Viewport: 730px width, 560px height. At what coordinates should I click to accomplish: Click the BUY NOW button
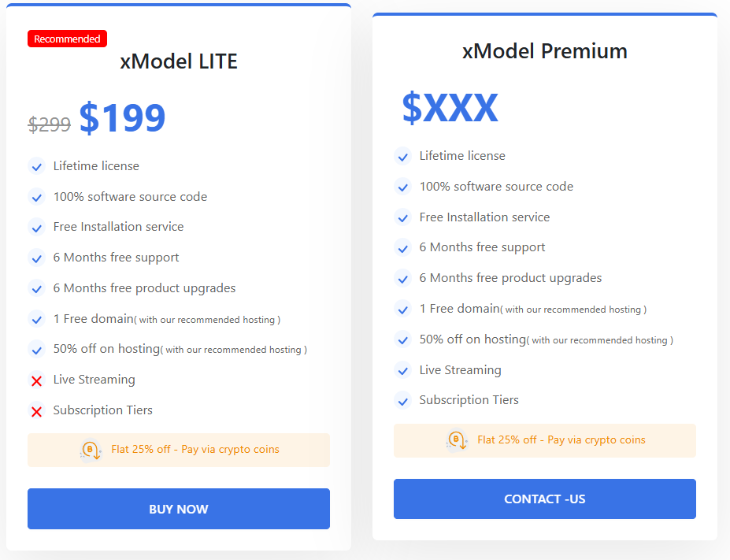(179, 509)
